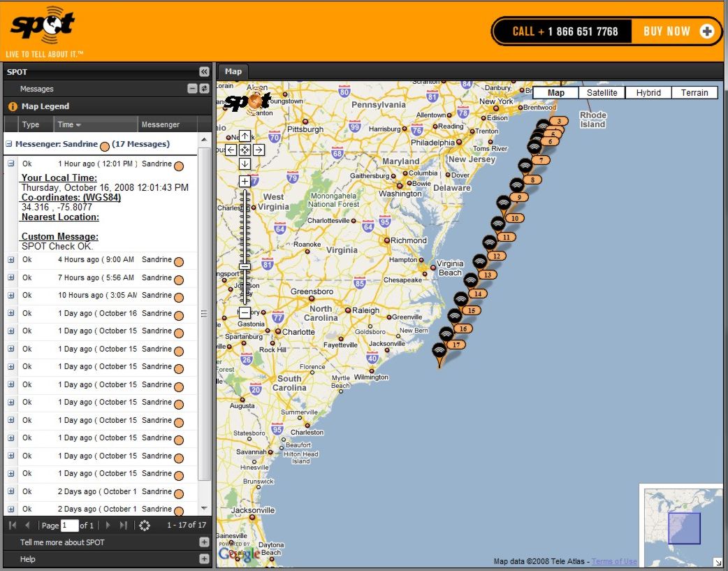The image size is (728, 571).
Task: Sort by Type column header
Action: pos(36,124)
